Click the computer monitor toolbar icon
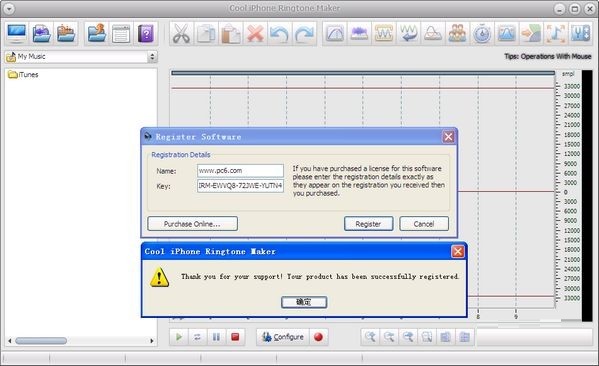 17,34
